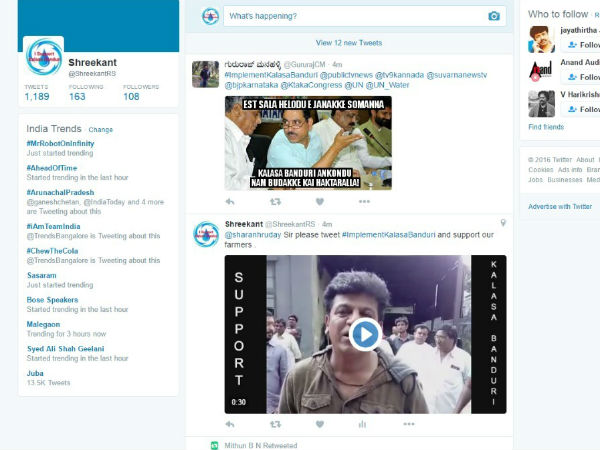600x450 pixels.
Task: Open the GururajCM profile avatar
Action: (x=205, y=74)
